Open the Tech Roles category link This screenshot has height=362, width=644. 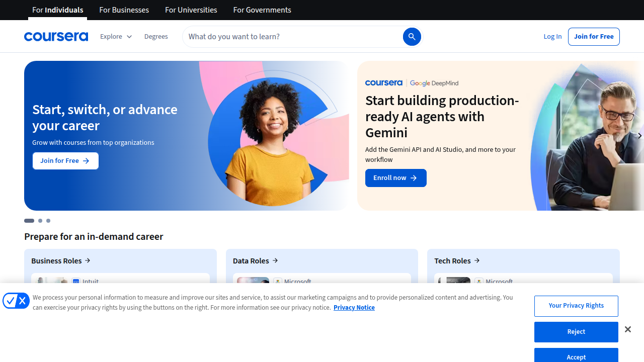tap(457, 260)
